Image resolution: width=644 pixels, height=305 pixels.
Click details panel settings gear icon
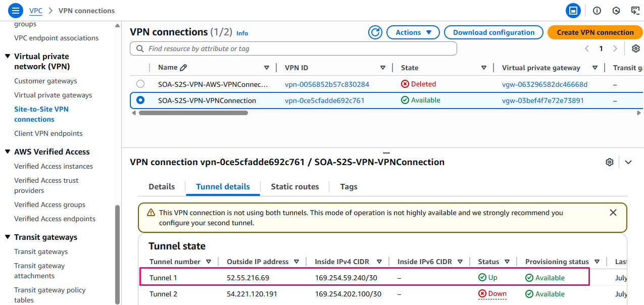[x=610, y=162]
